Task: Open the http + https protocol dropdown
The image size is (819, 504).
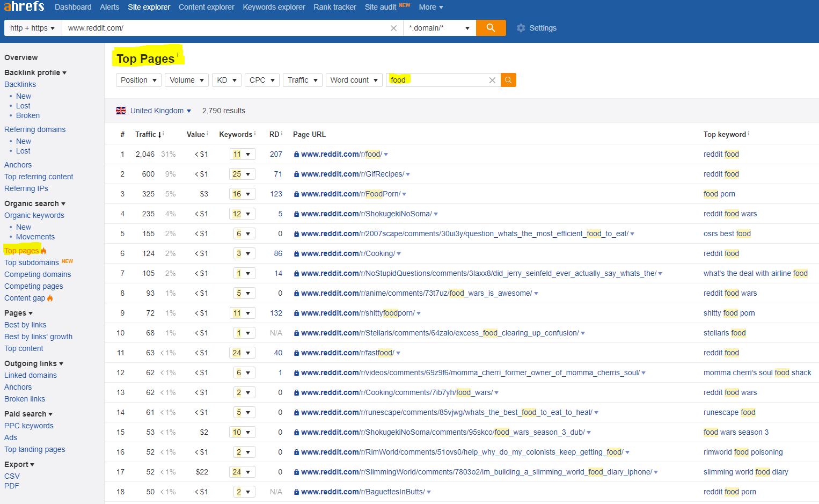Action: pos(33,28)
